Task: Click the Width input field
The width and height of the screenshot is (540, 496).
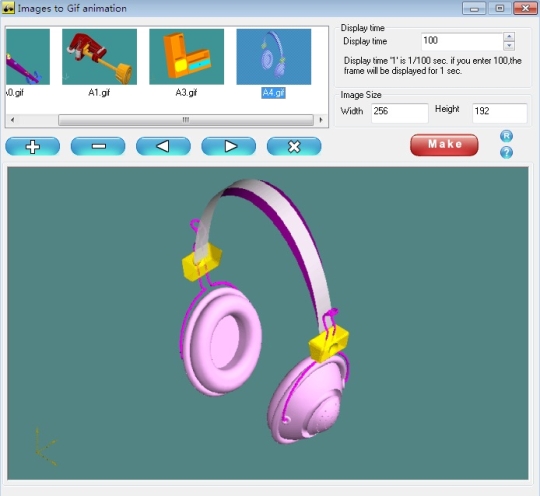Action: (400, 112)
